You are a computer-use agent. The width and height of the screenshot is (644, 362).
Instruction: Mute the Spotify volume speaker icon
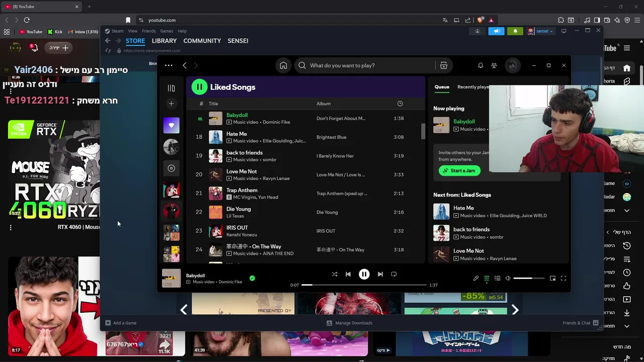coord(508,278)
